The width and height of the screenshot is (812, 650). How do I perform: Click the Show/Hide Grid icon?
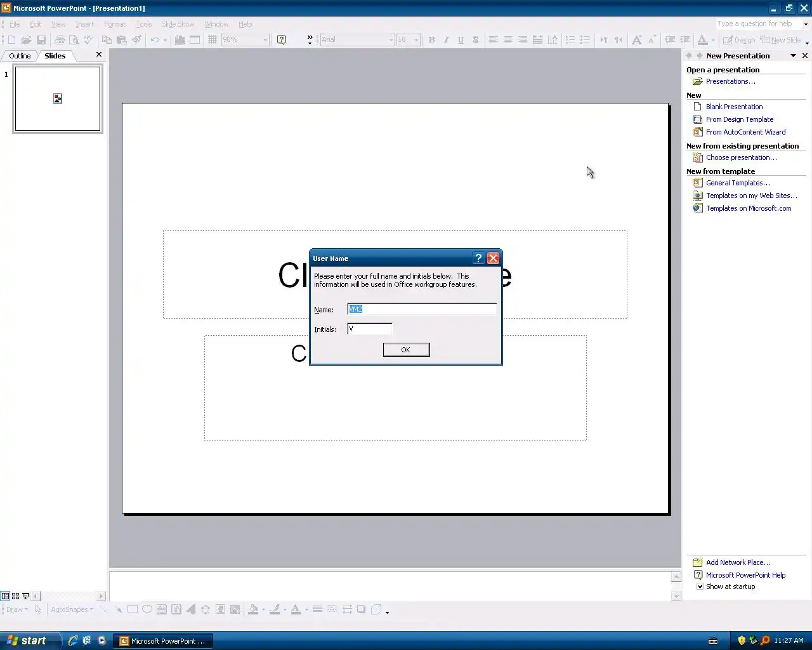tap(213, 40)
